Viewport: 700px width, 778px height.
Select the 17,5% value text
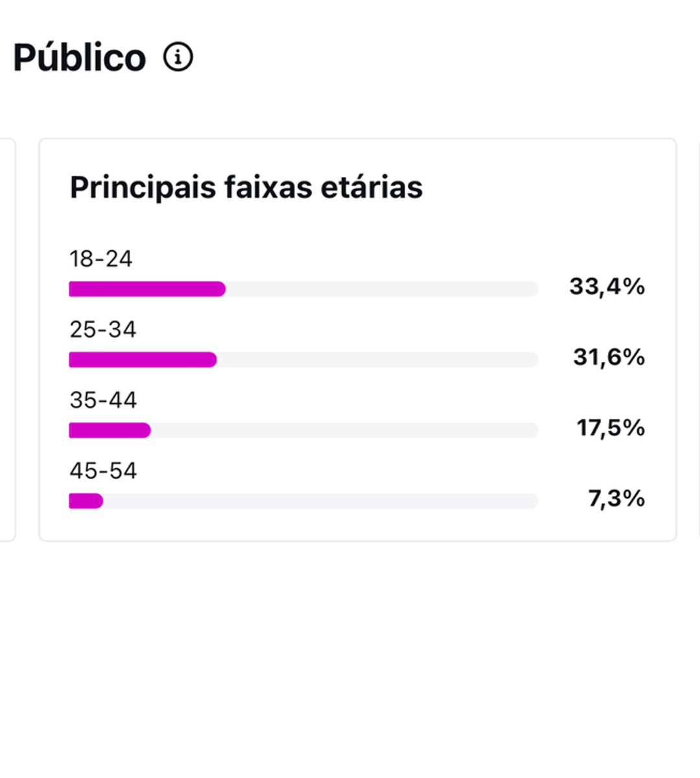610,429
